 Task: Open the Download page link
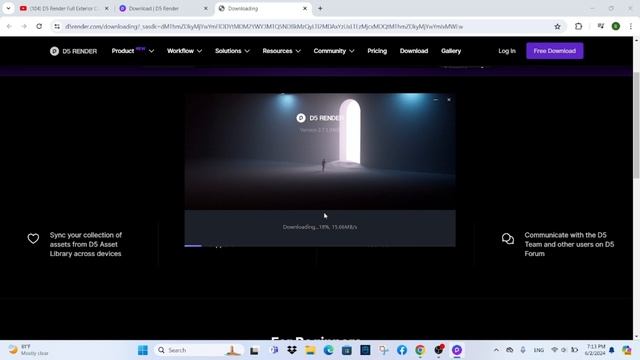[x=413, y=51]
